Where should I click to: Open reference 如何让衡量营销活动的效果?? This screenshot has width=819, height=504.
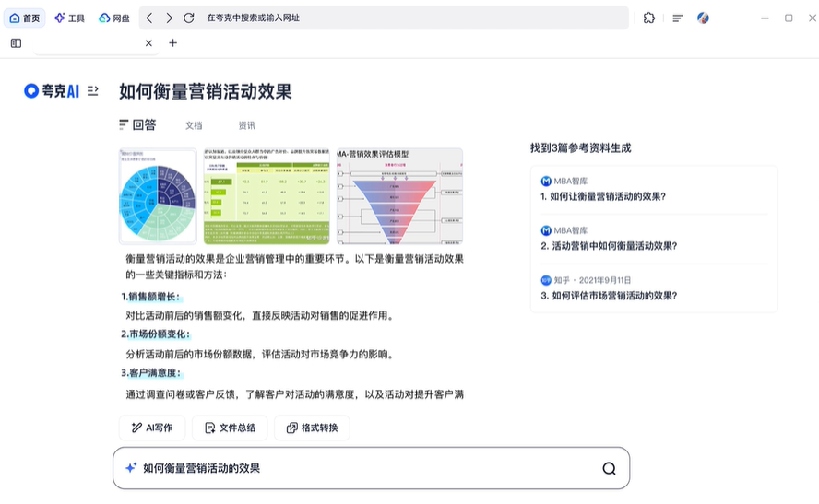click(603, 196)
